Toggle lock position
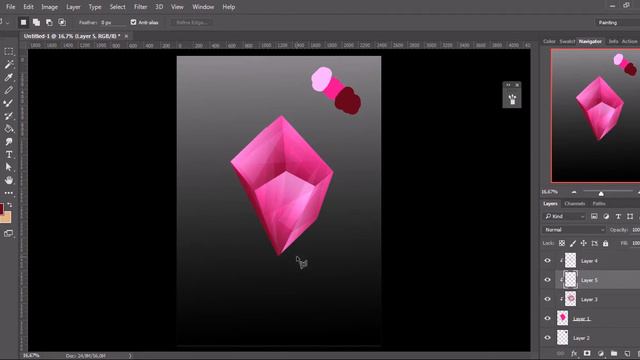The height and width of the screenshot is (360, 640). (584, 243)
